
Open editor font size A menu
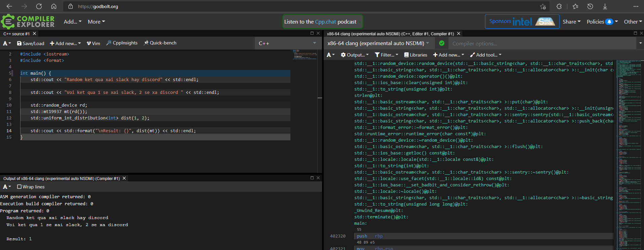tap(7, 43)
